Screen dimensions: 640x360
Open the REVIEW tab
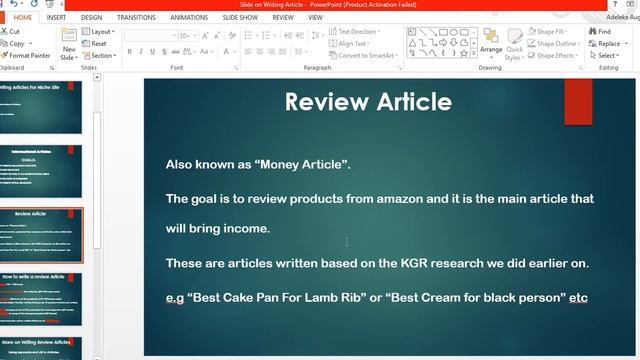(283, 18)
